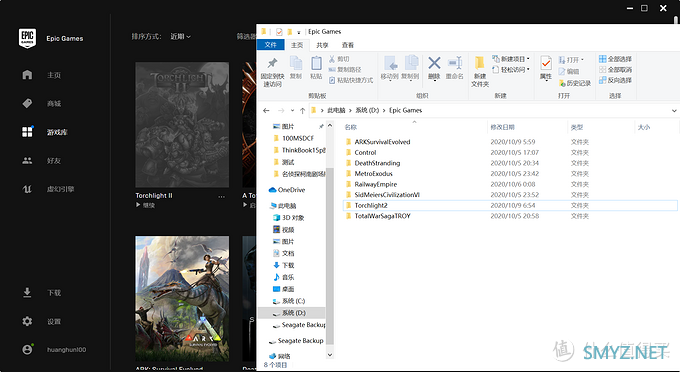Open Customize Quick Access Toolbar arrow
This screenshot has height=372, width=680.
click(x=299, y=33)
